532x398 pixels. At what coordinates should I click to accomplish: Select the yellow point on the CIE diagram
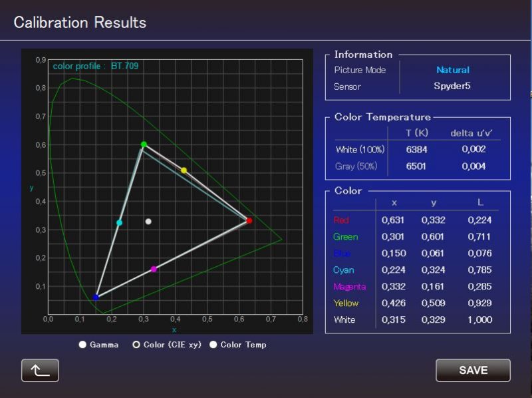coord(184,170)
